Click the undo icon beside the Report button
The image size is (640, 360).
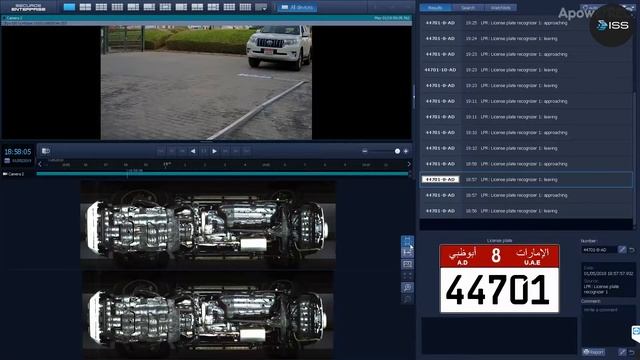pyautogui.click(x=632, y=352)
